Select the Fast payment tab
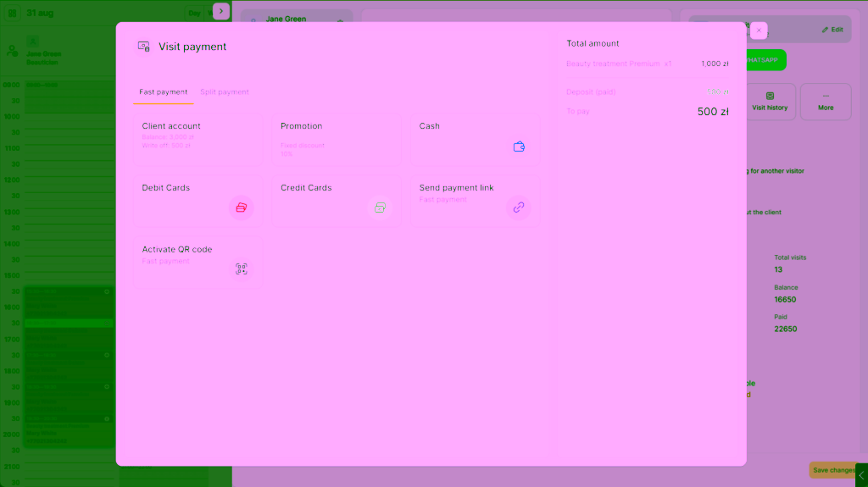 pos(164,91)
